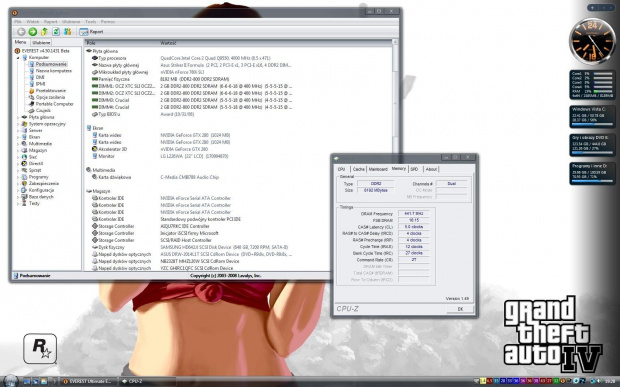Switch to EVEREST Ultimate taskbar button
The width and height of the screenshot is (620, 387).
[x=88, y=381]
